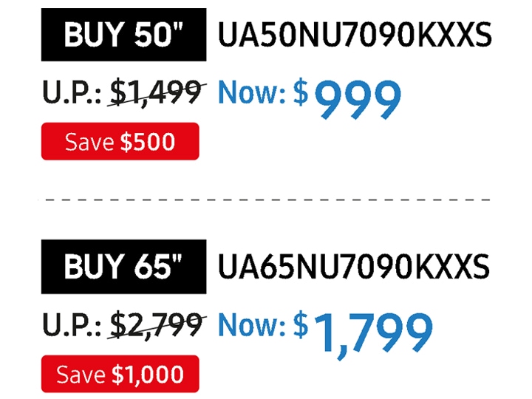Select the UA50NU7090KXXS model number
Image resolution: width=532 pixels, height=399 pixels.
(x=355, y=35)
